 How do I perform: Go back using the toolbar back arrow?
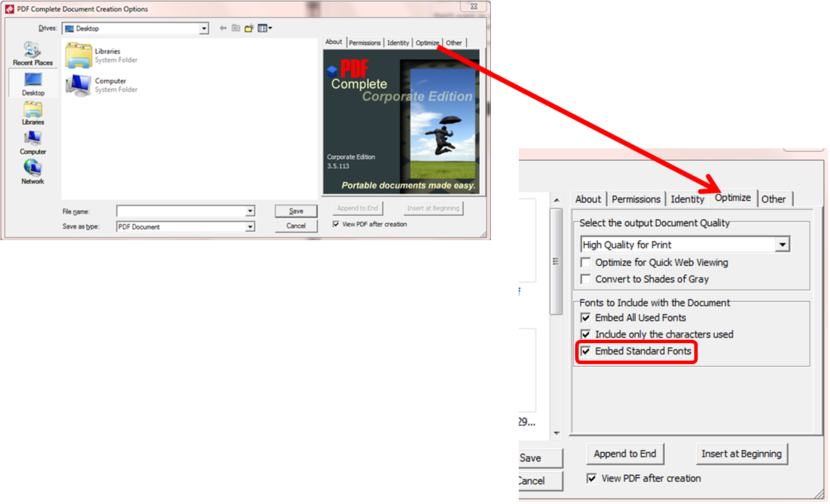point(224,28)
